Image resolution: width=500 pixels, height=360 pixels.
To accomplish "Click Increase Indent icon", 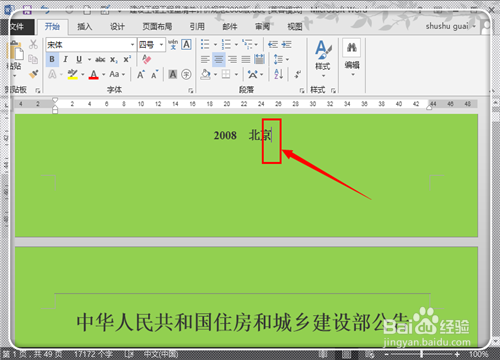I will pos(286,44).
